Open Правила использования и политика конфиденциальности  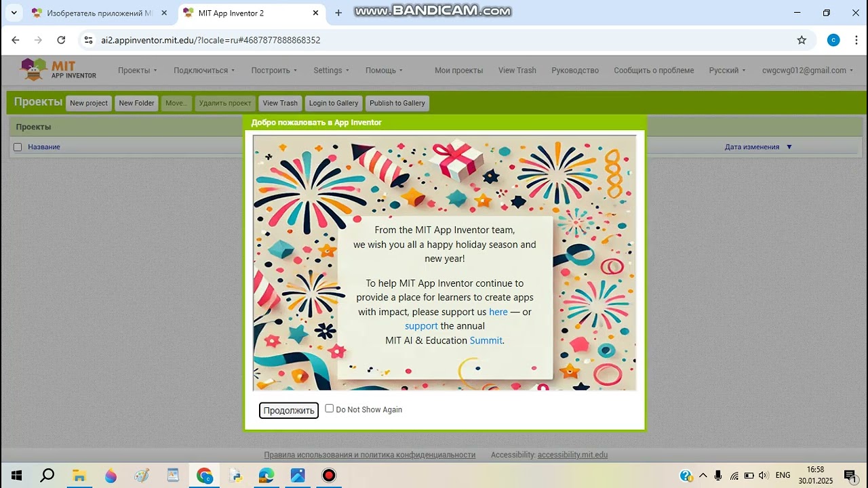click(x=370, y=455)
